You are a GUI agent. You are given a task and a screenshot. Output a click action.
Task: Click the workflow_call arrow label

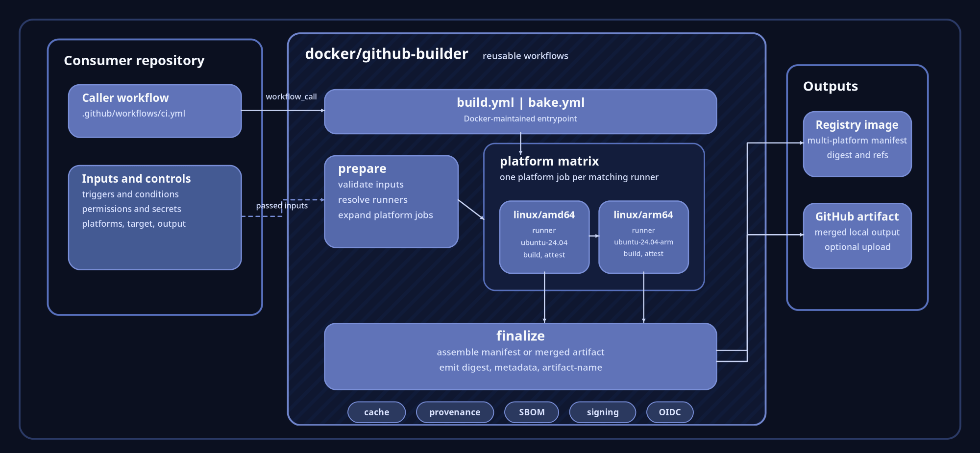291,96
